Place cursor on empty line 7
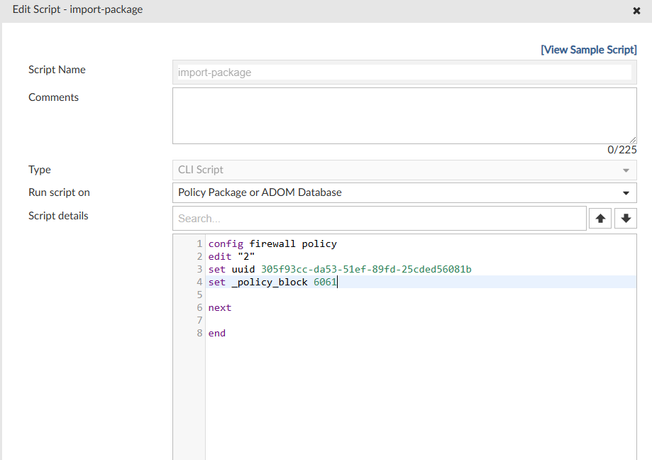 tap(400, 321)
